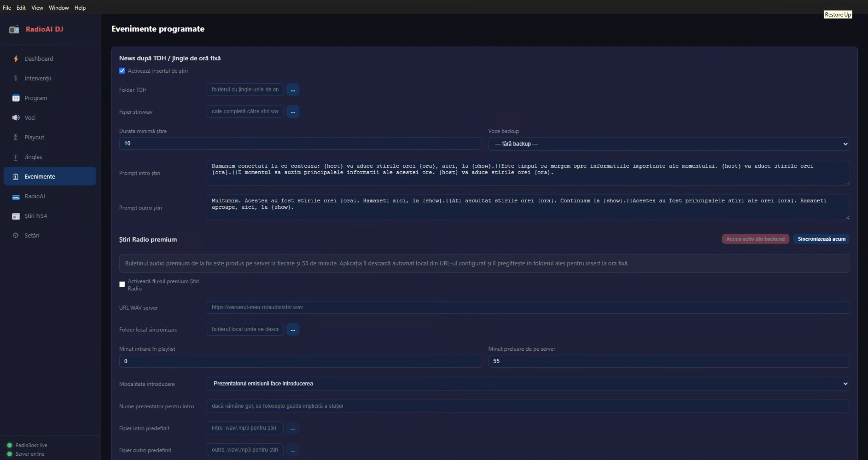The image size is (868, 460).
Task: Select the Evenimente sidebar item
Action: [x=50, y=176]
